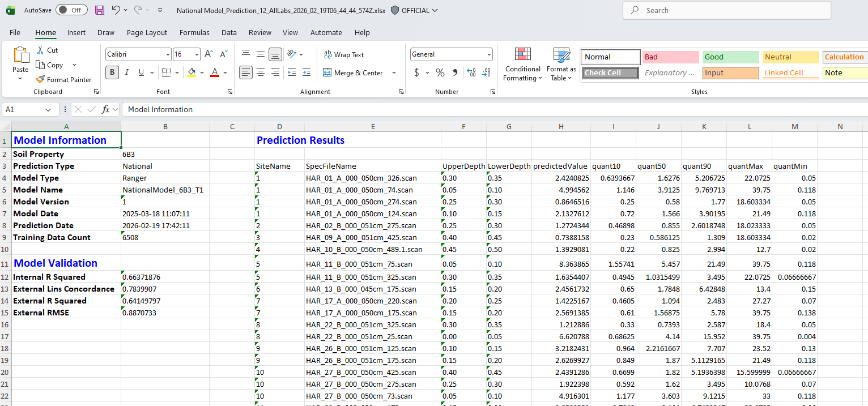Click the Save floppy disk icon
868x406 pixels.
(x=100, y=10)
